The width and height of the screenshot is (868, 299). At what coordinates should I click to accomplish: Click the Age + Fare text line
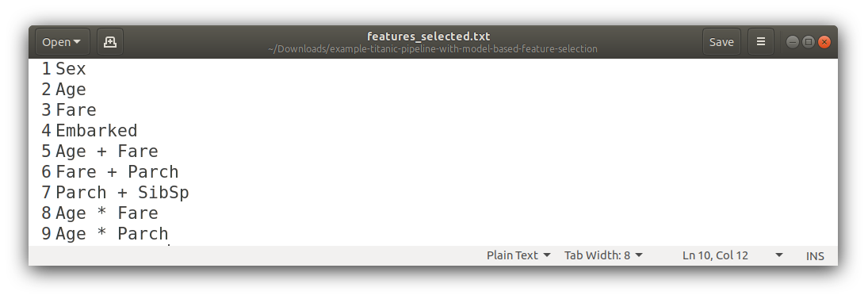tap(107, 151)
